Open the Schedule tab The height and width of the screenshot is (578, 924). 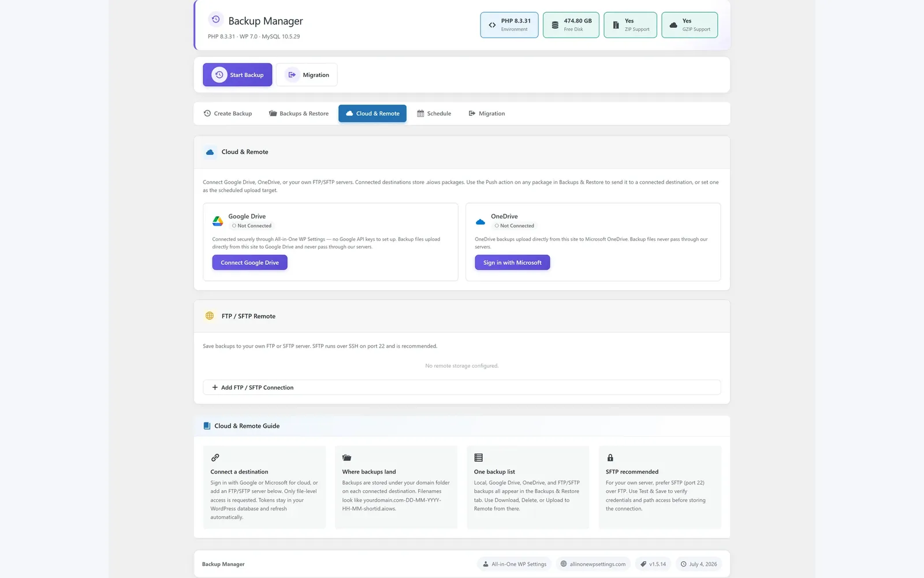click(434, 113)
